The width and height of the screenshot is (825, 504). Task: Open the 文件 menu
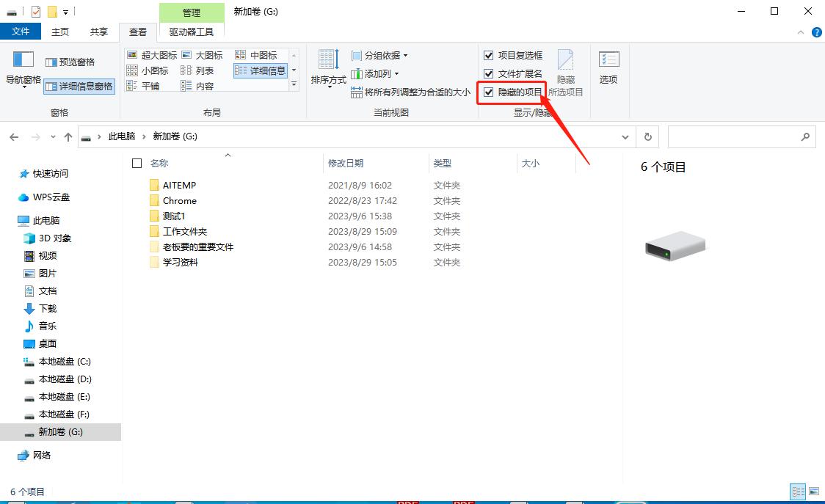tap(21, 32)
